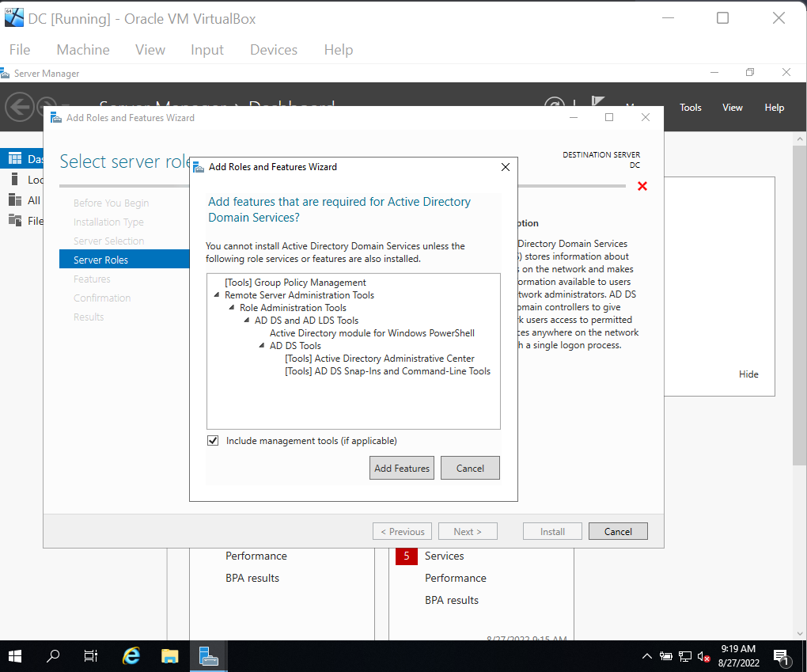Close the inner features dialog
This screenshot has width=807, height=672.
(x=506, y=167)
